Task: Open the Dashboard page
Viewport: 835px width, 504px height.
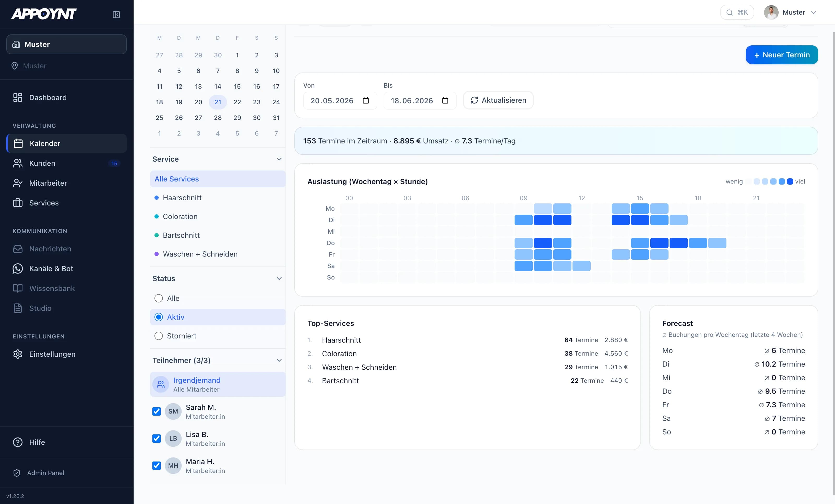Action: [67, 98]
